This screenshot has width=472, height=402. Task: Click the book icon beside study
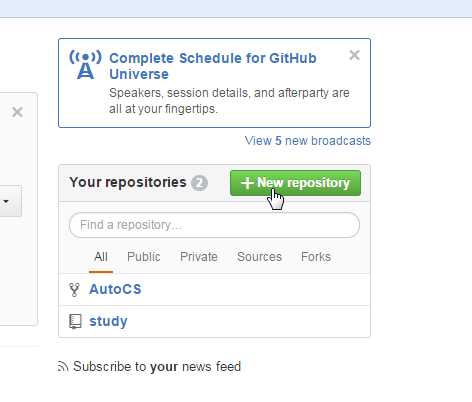[75, 321]
